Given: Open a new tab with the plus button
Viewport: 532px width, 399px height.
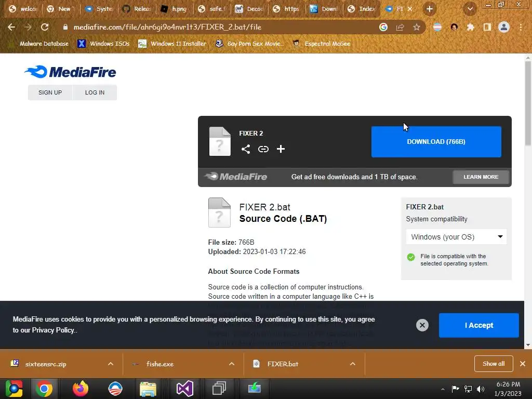Looking at the screenshot, I should coord(430,9).
